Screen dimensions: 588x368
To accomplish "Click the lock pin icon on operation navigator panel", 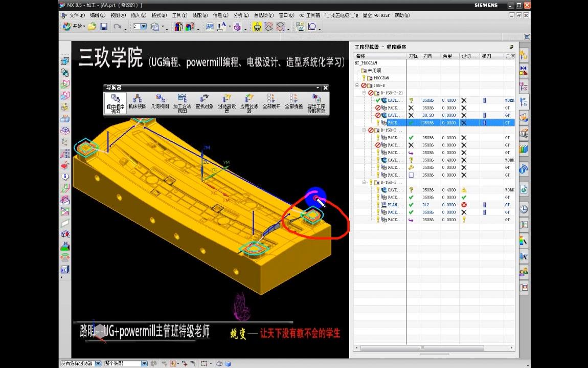I will point(511,47).
